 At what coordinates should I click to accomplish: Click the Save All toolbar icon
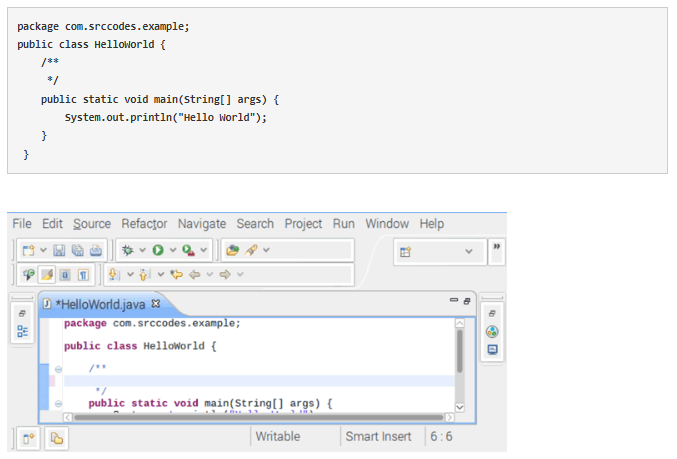(x=77, y=250)
